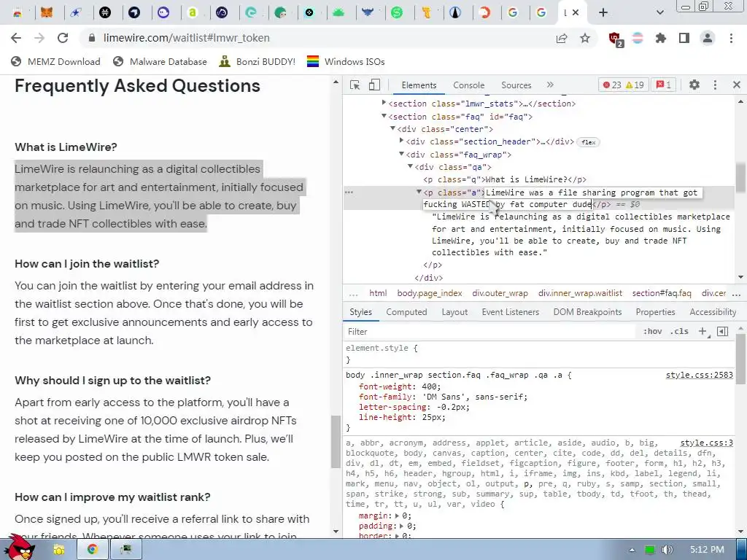Click the forward navigation arrow
This screenshot has width=747, height=560.
pos(39,38)
